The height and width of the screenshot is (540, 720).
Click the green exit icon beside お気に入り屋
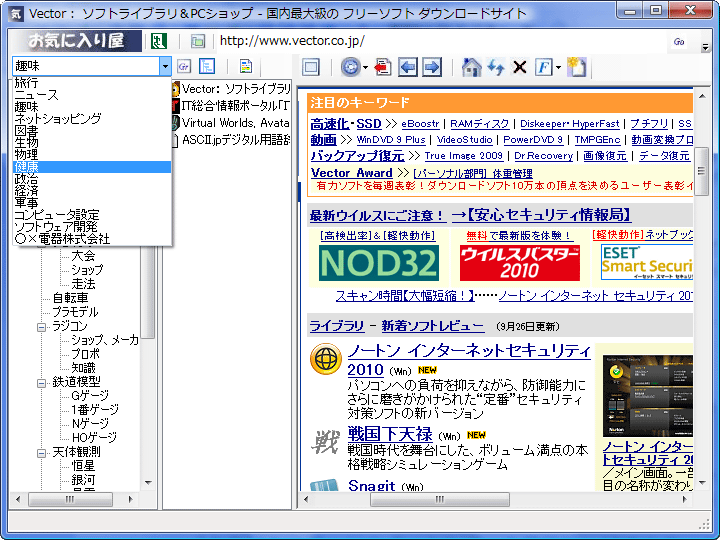(157, 41)
